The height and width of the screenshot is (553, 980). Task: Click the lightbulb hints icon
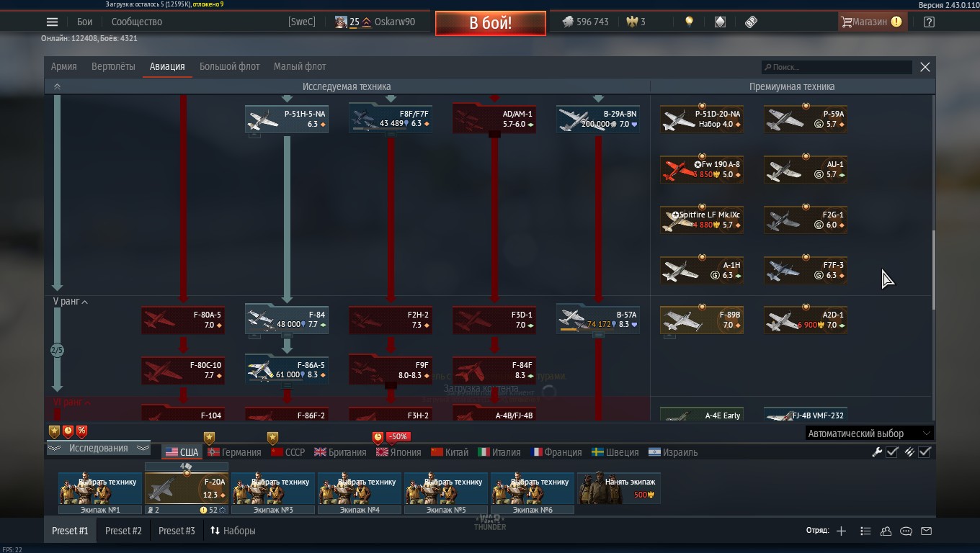point(689,22)
